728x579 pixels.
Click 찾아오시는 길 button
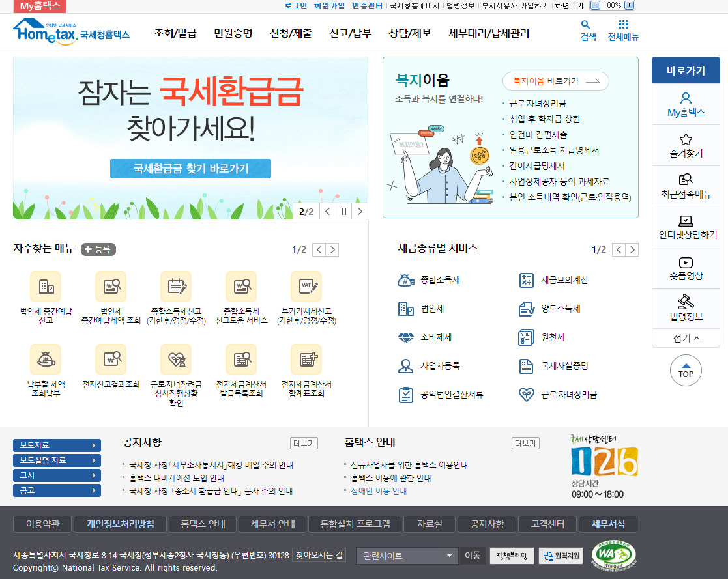point(319,556)
